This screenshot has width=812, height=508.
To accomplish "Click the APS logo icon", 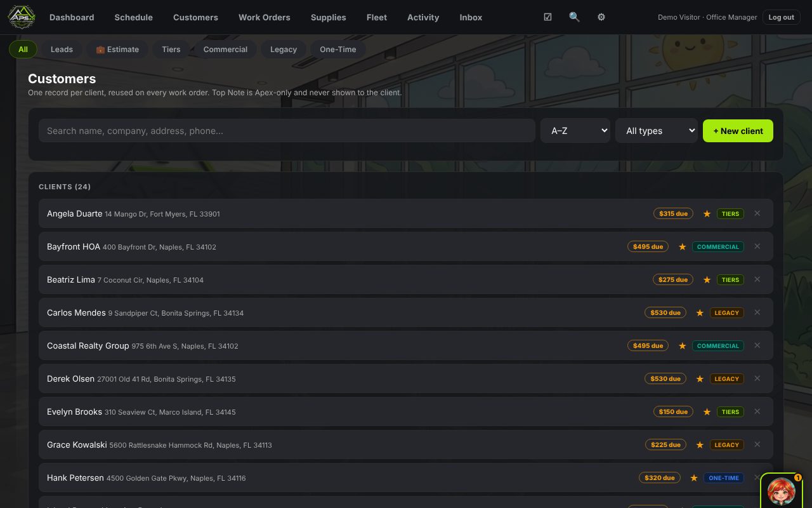I will 22,17.
